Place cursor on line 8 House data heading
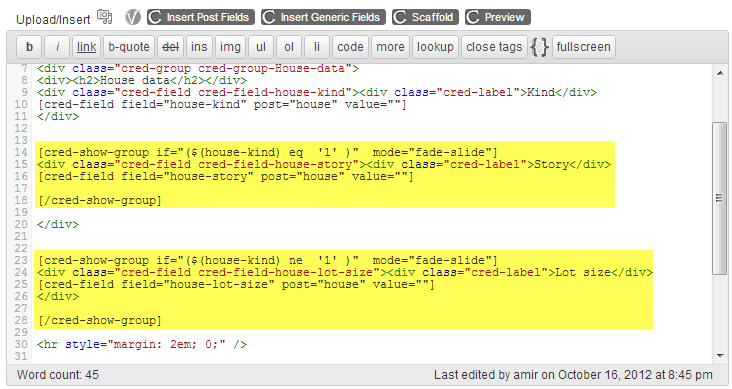 click(x=142, y=80)
